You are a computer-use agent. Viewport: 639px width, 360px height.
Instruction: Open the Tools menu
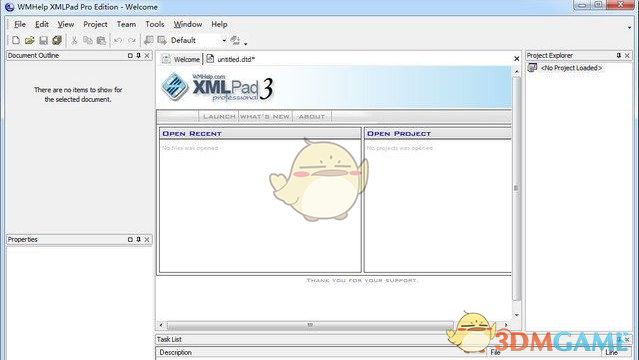point(155,24)
